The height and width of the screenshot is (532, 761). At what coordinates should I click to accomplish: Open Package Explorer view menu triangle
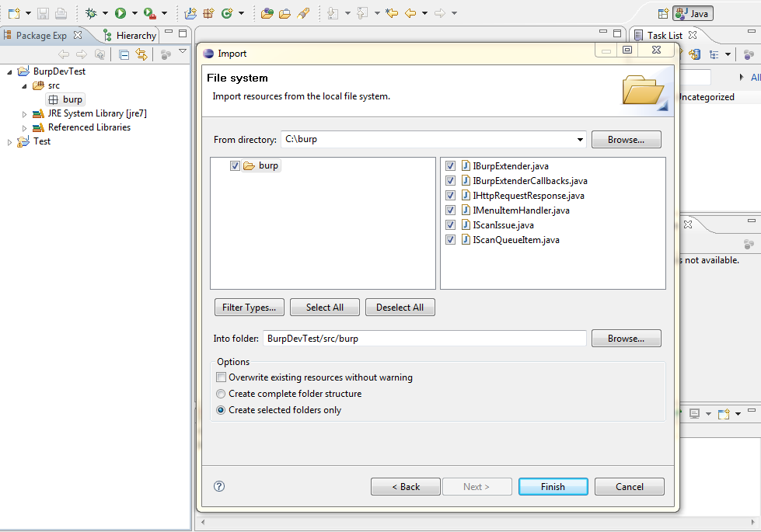click(183, 51)
